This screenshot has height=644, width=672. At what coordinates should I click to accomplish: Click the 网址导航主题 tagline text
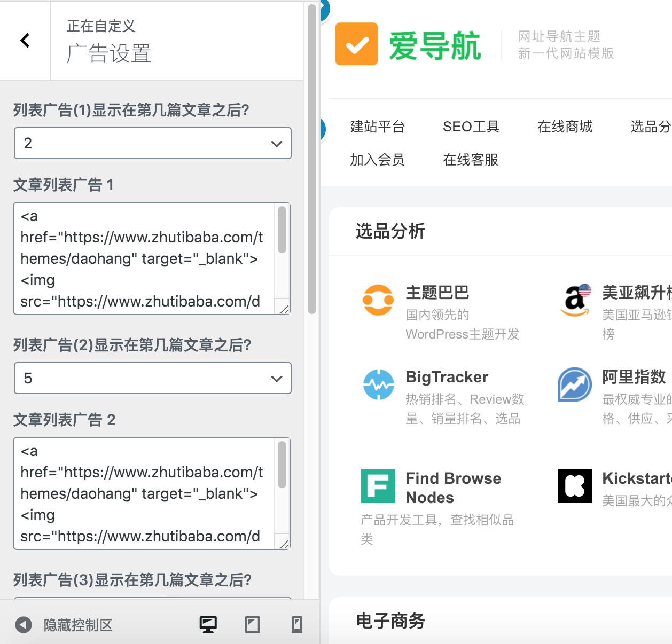tap(559, 36)
